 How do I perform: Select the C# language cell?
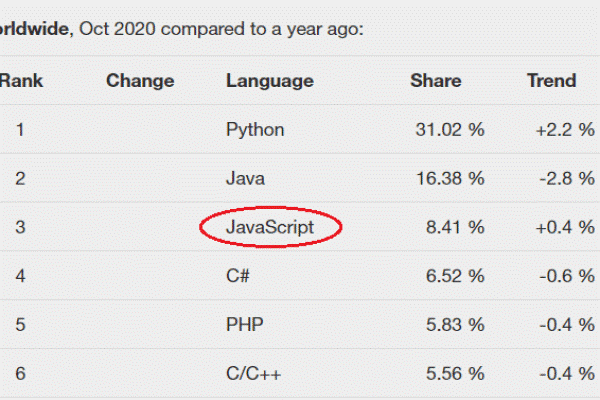point(238,276)
